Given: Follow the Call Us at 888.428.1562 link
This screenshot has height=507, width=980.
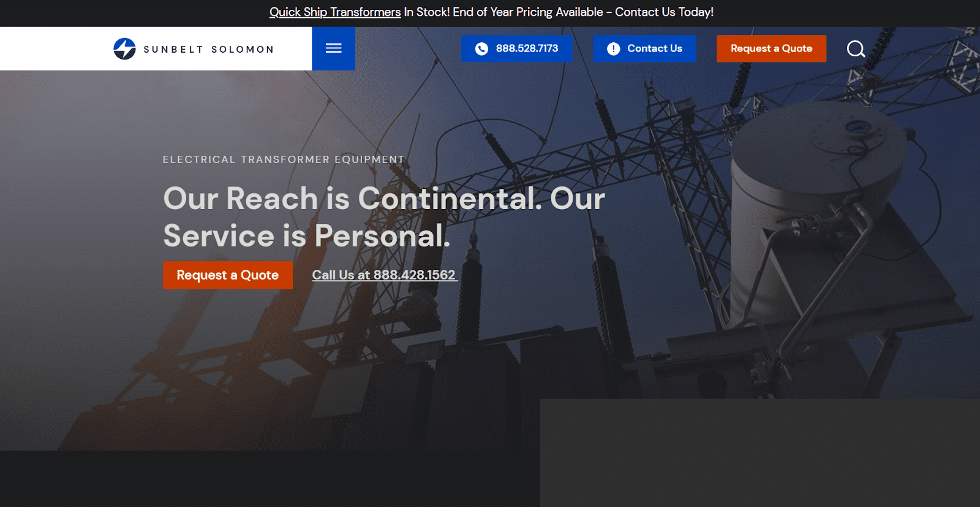Looking at the screenshot, I should [x=385, y=275].
